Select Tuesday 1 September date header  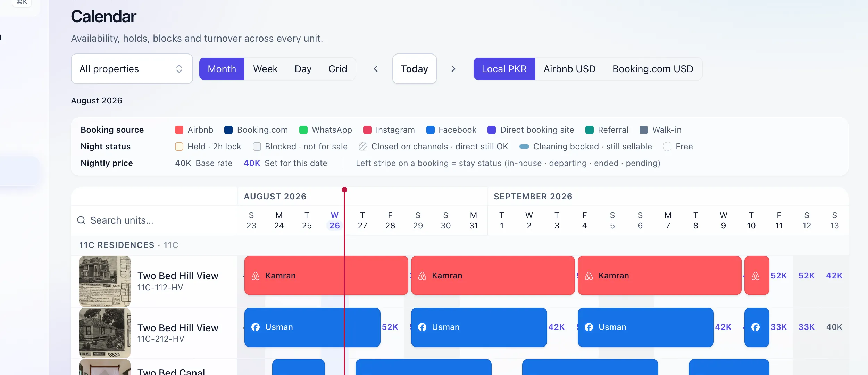tap(501, 220)
